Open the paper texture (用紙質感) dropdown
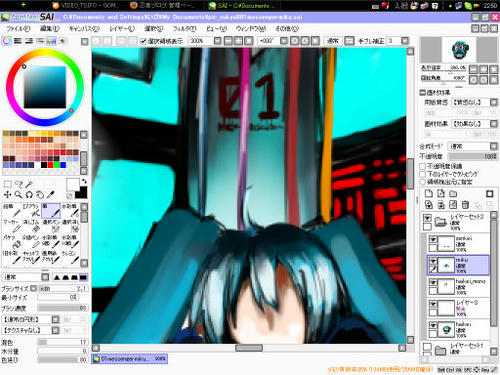This screenshot has height=375, width=500. pyautogui.click(x=494, y=102)
